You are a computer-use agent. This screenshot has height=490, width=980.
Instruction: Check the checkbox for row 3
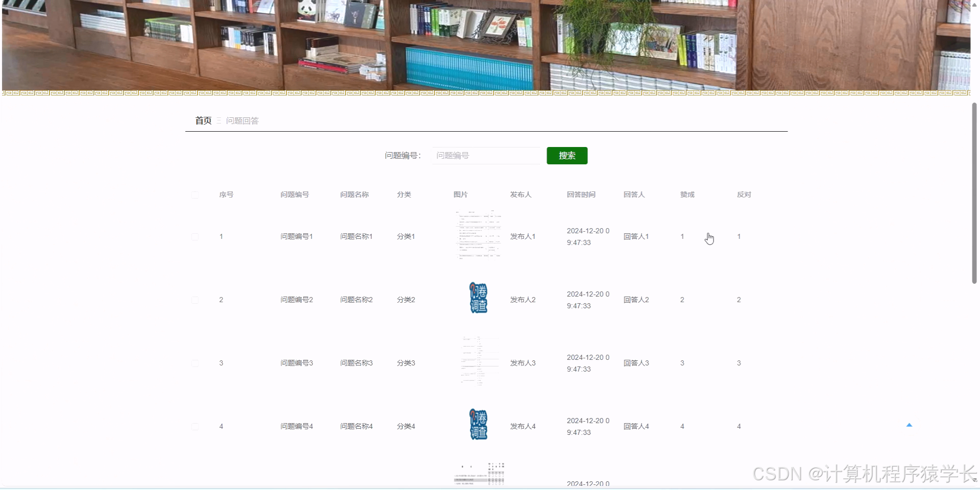tap(194, 363)
